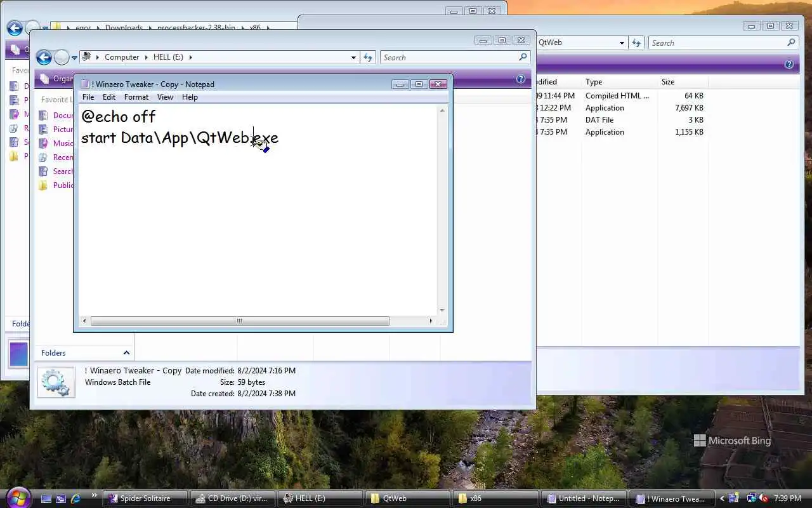Screen dimensions: 812x508
Task: Click the search magnifier in QtWeb window
Action: [791, 43]
